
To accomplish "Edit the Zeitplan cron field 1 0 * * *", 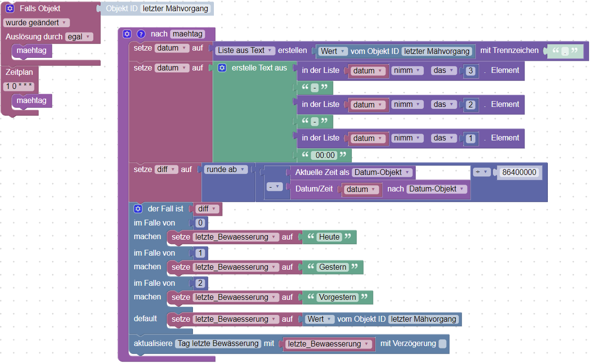I will [x=18, y=87].
